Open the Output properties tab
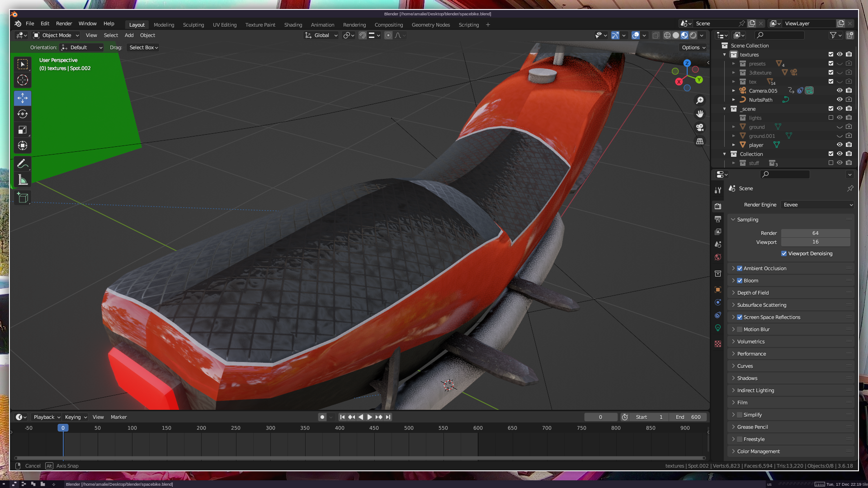The image size is (868, 488). [718, 219]
